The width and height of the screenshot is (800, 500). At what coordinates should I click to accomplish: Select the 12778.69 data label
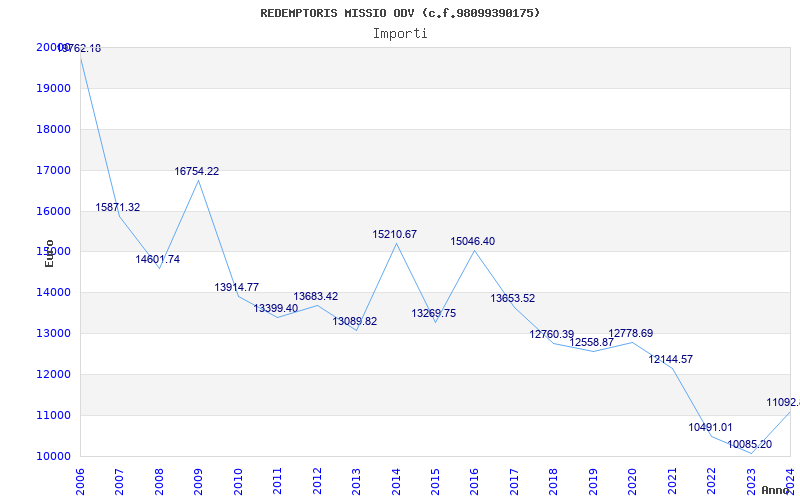[631, 334]
